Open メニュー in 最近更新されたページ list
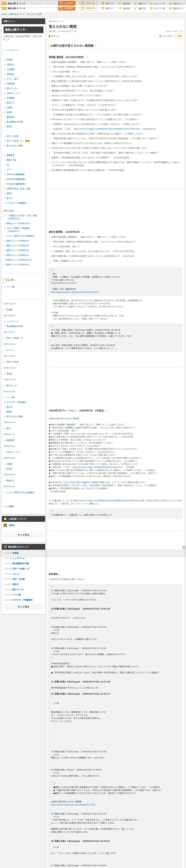This screenshot has height=868, width=186. (17, 574)
